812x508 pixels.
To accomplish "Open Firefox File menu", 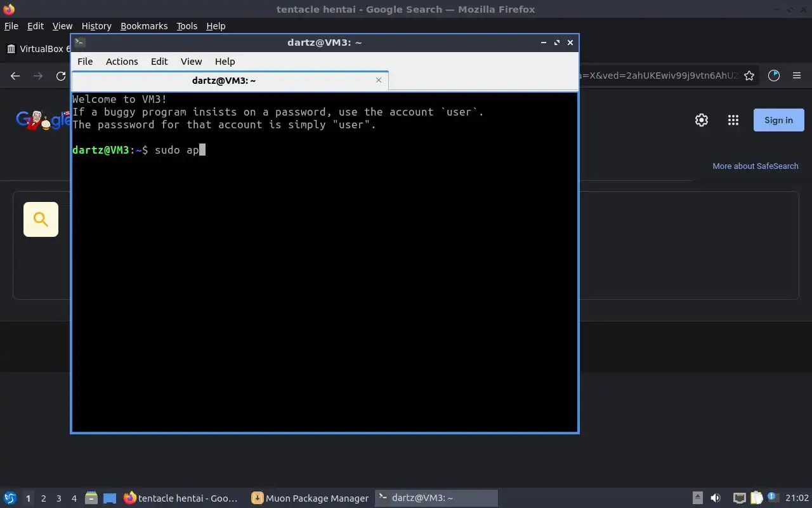I will (x=11, y=26).
